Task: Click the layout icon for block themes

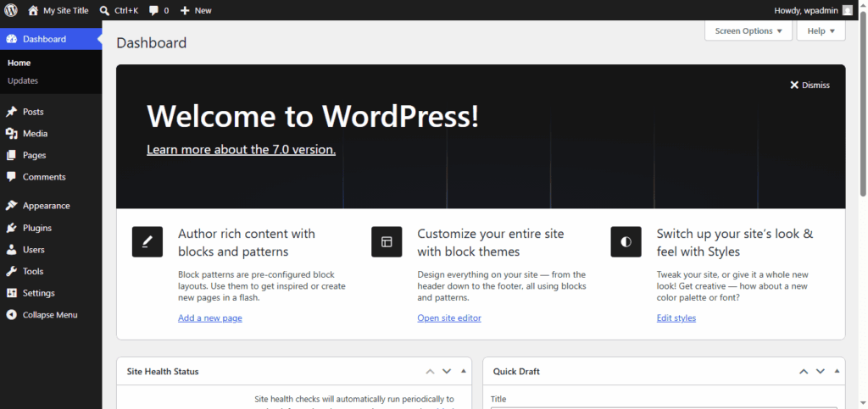Action: (387, 241)
